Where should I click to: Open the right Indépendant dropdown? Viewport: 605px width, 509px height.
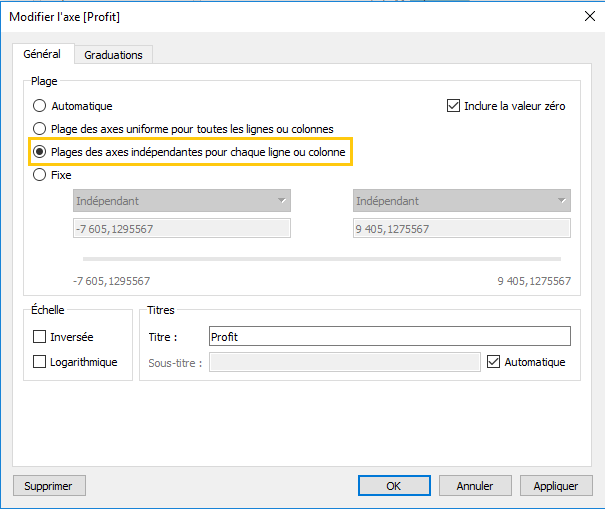coord(461,201)
